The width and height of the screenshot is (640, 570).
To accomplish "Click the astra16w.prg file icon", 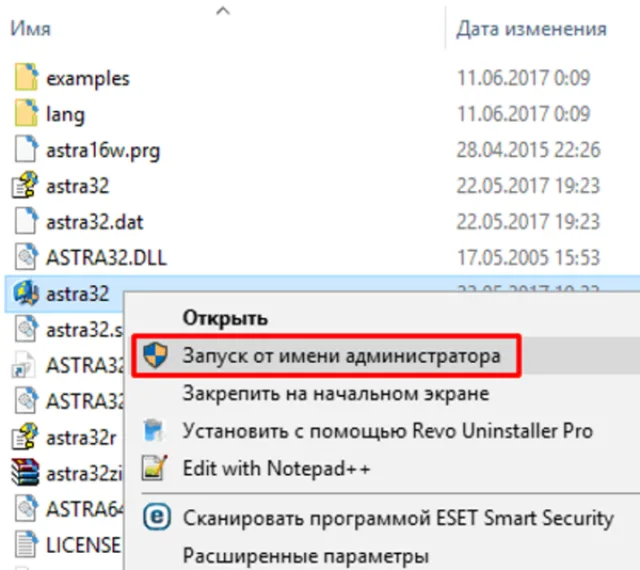I will [x=26, y=149].
